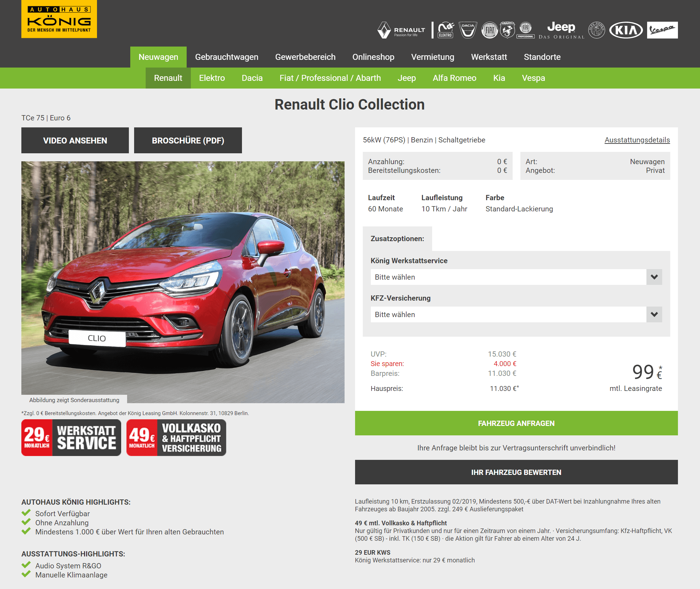The width and height of the screenshot is (700, 589).
Task: Select the Neuwagen menu item
Action: [x=158, y=57]
